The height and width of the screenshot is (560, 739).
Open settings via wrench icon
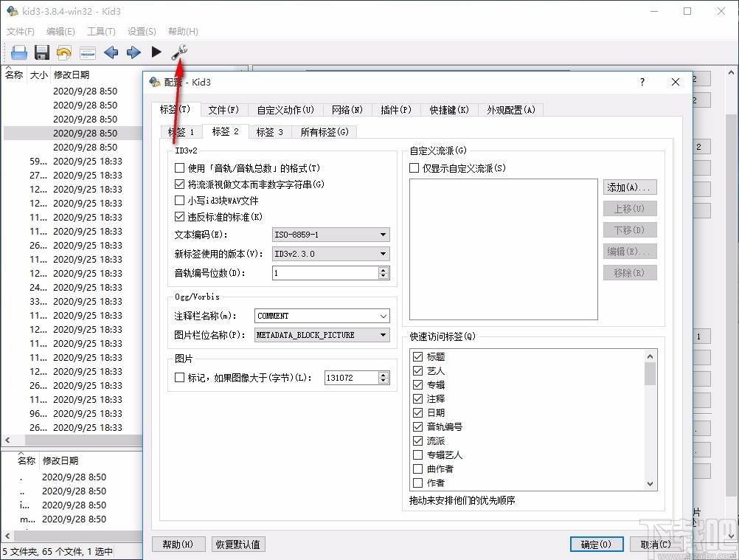pos(179,52)
